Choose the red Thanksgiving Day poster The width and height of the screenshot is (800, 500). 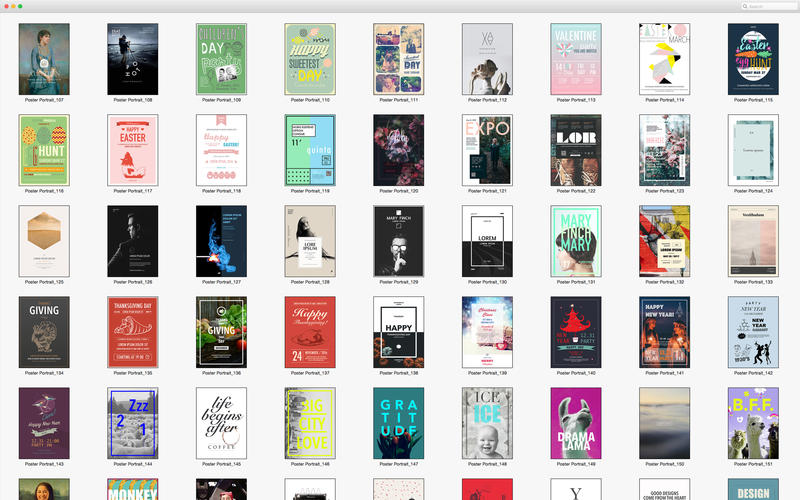pos(133,332)
